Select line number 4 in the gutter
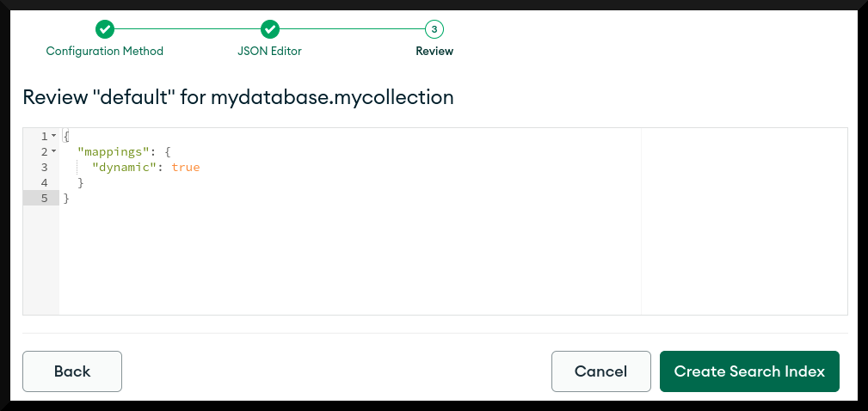 click(x=44, y=182)
